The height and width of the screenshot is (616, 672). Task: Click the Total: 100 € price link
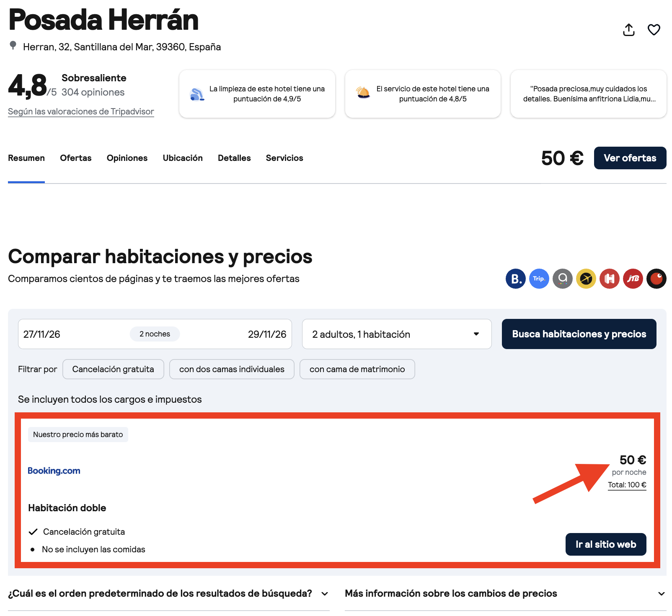pyautogui.click(x=627, y=485)
